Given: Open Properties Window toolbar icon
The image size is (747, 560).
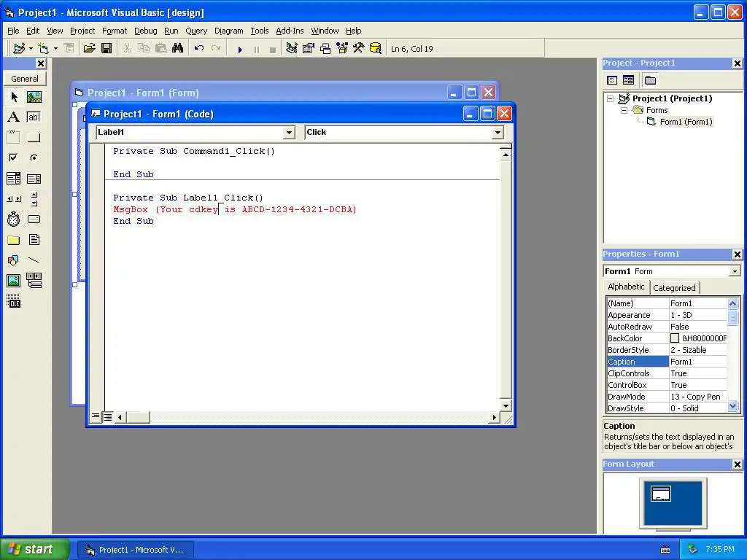Looking at the screenshot, I should (309, 48).
